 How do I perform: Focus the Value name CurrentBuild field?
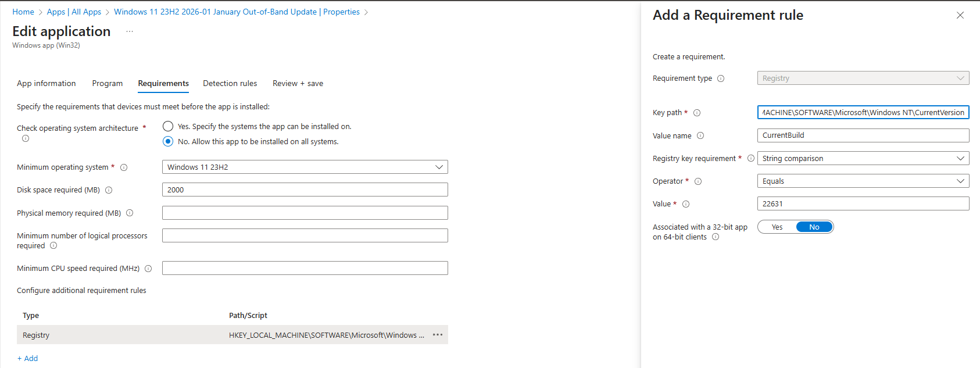click(863, 135)
